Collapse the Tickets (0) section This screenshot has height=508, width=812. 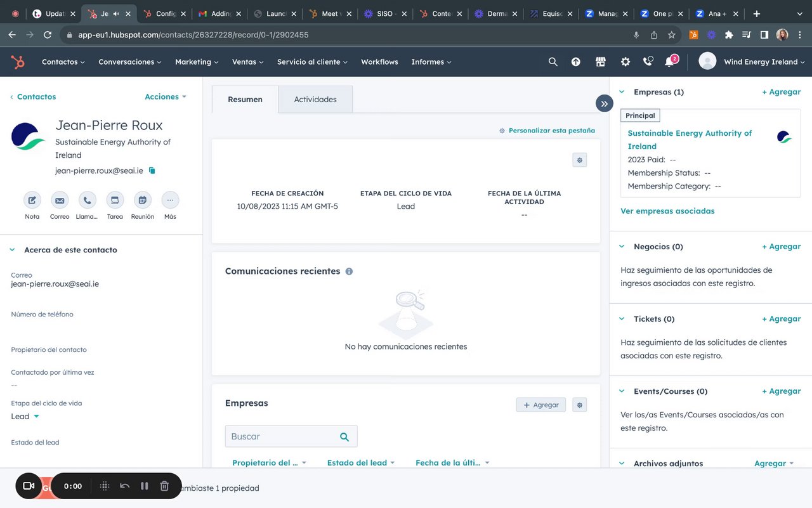[x=622, y=319]
